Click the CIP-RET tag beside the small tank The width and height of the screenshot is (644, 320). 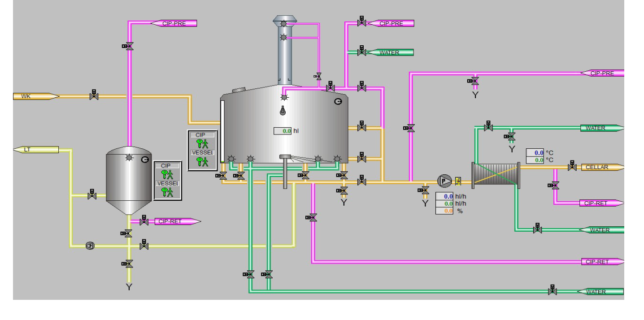click(178, 221)
